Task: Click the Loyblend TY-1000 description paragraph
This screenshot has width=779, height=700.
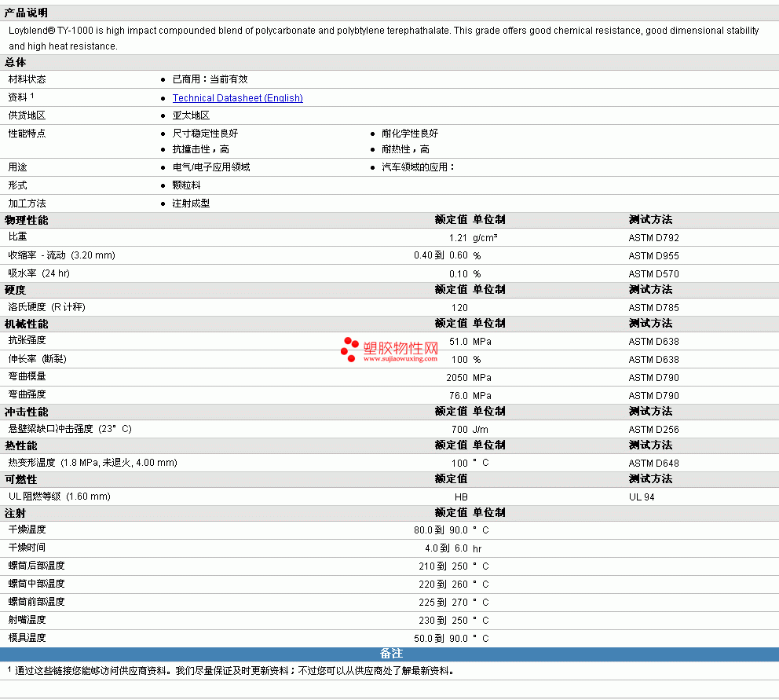Action: click(383, 38)
